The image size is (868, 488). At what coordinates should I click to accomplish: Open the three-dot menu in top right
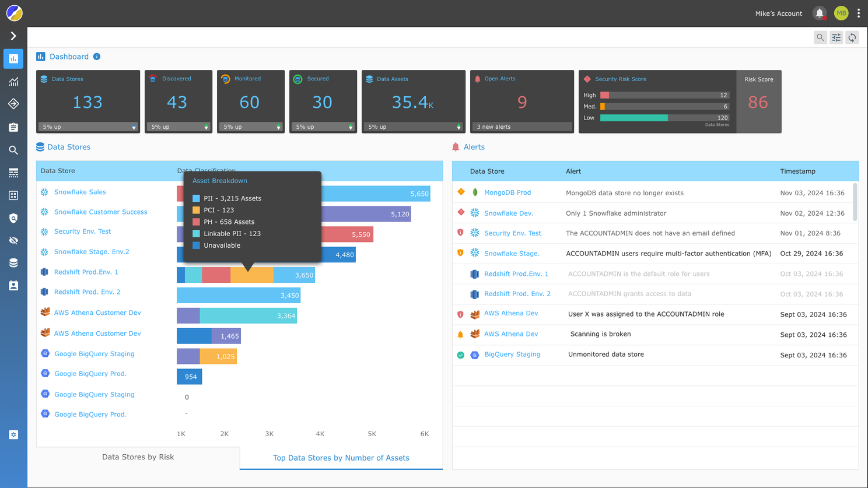point(859,13)
